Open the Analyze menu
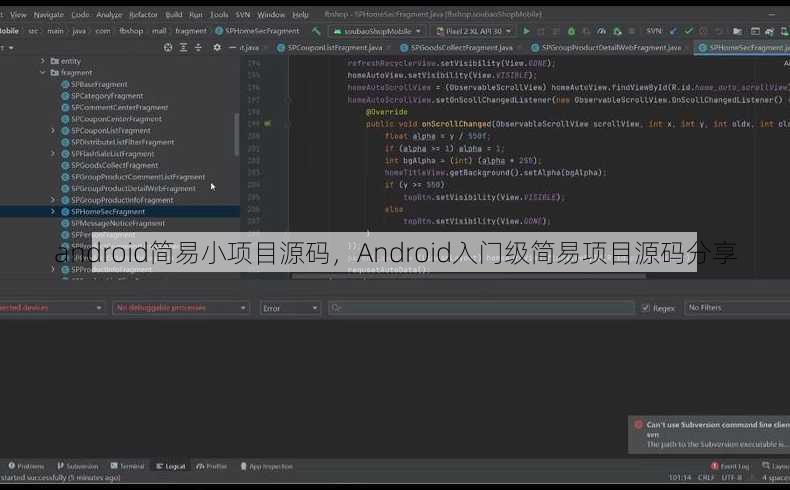Screen dimensions: 790x490 coord(109,15)
